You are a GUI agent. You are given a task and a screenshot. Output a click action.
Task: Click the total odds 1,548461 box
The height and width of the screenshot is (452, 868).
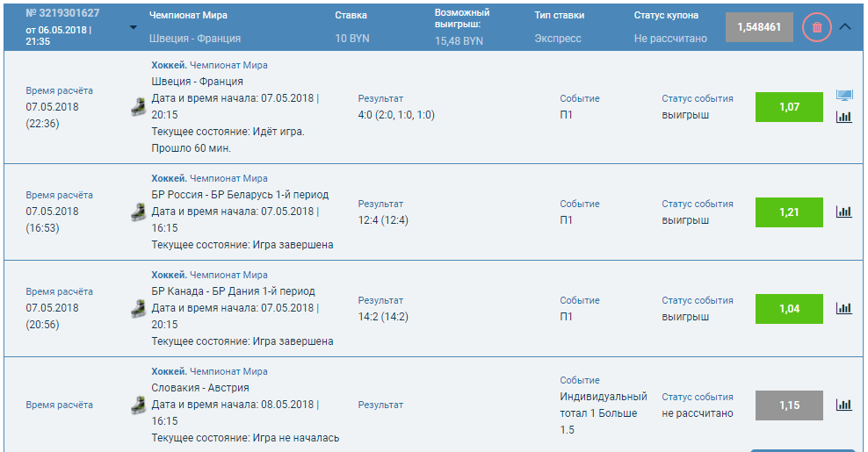[759, 27]
